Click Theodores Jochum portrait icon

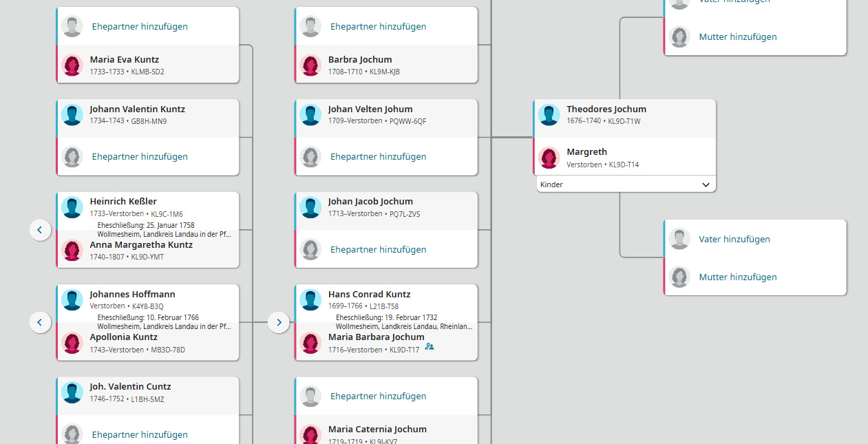(x=549, y=115)
